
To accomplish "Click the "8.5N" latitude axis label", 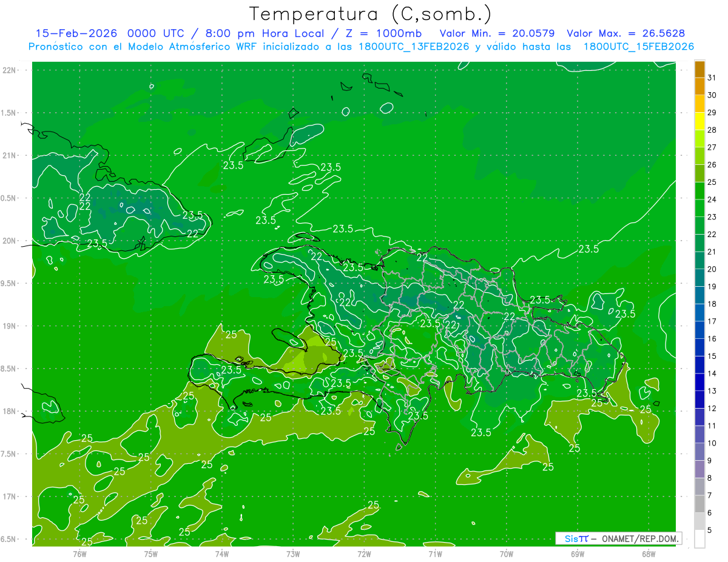I will pyautogui.click(x=10, y=369).
